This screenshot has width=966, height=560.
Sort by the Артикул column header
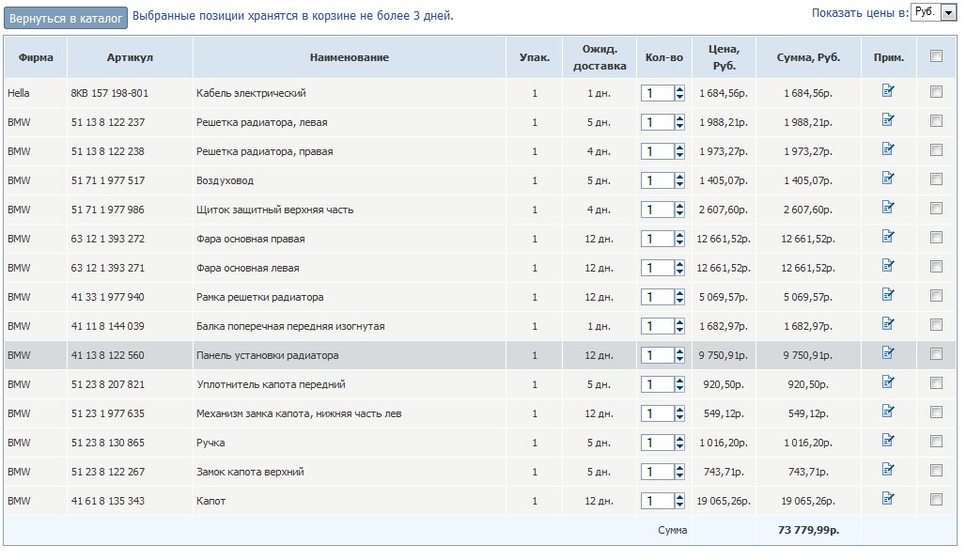(x=130, y=57)
